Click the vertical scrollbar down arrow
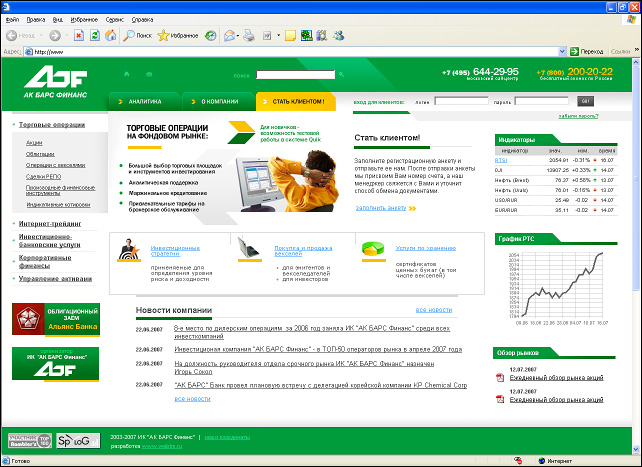Viewport: 642px width, 467px height. pos(636,447)
